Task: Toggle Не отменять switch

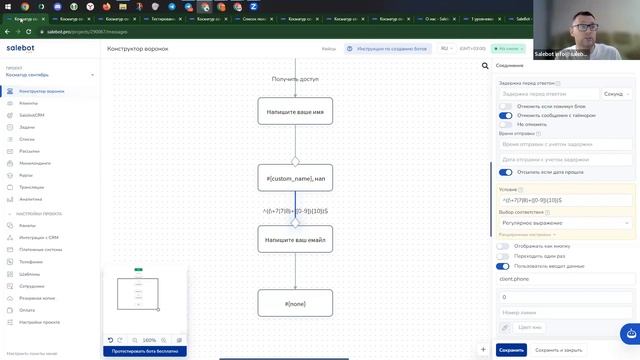Action: click(x=505, y=124)
